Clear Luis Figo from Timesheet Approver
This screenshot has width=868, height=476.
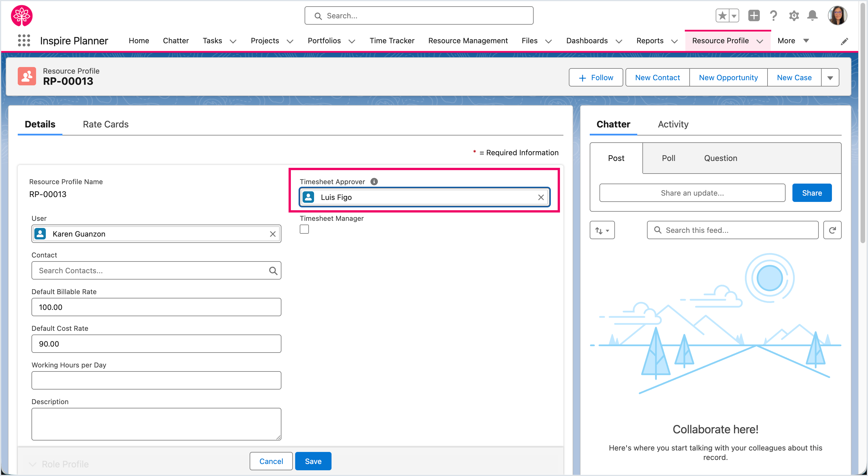(541, 198)
